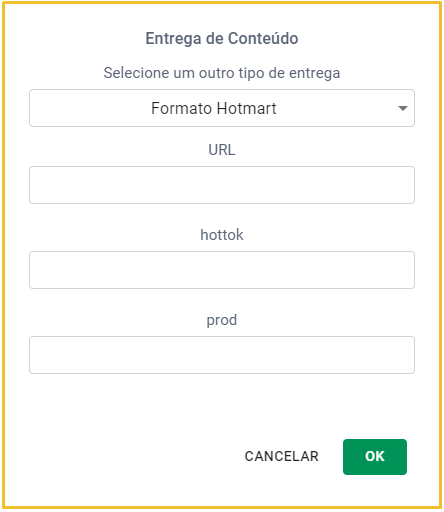Select the empty field beneath hottok
The image size is (444, 512).
coord(222,270)
